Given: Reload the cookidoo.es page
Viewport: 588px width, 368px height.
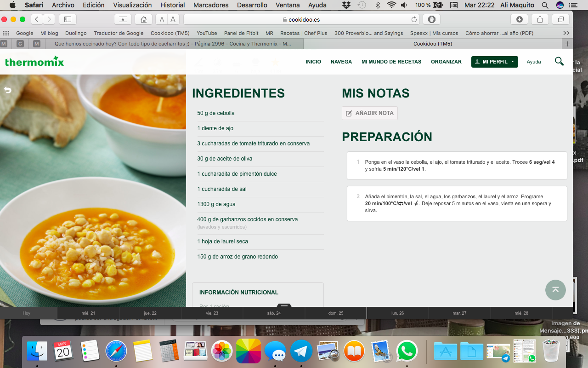Looking at the screenshot, I should coord(414,19).
